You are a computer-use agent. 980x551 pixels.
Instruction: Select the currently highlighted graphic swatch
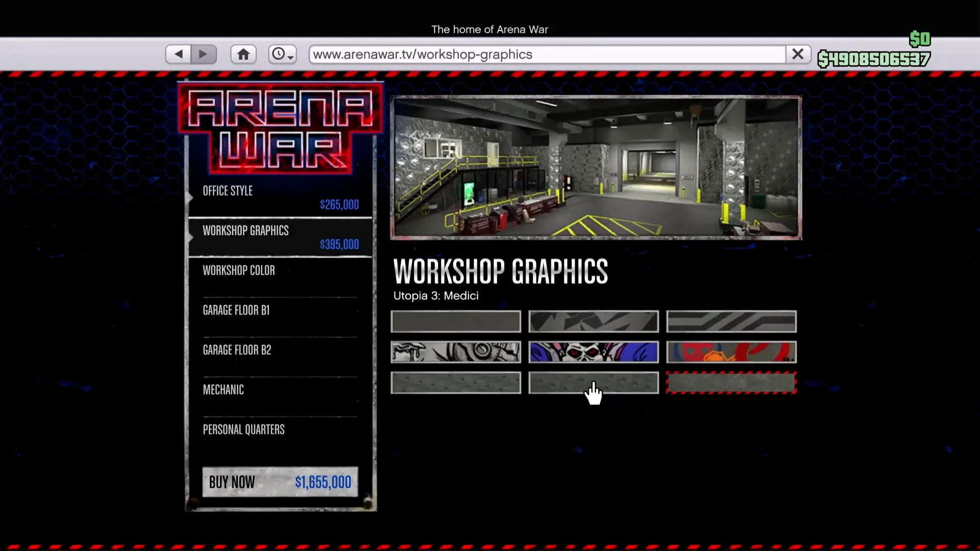point(731,383)
